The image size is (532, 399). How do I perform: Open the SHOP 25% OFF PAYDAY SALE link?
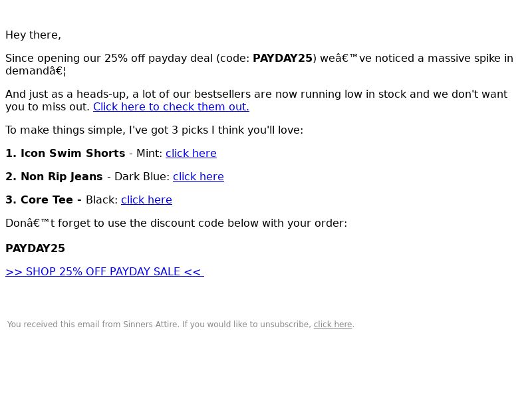click(104, 272)
